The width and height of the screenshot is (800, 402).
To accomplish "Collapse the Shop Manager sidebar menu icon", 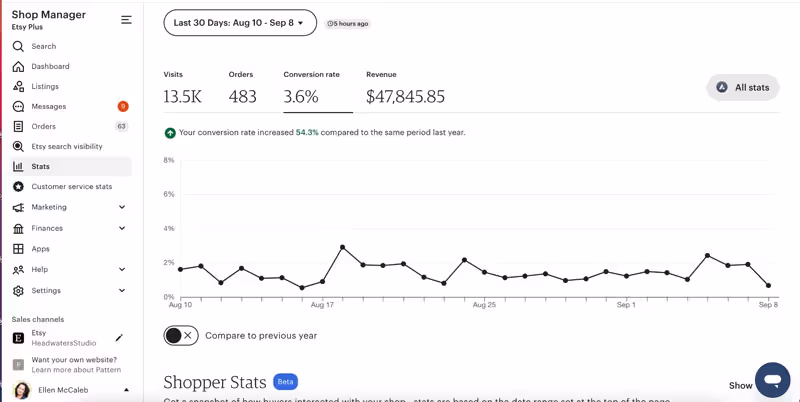I will (126, 20).
